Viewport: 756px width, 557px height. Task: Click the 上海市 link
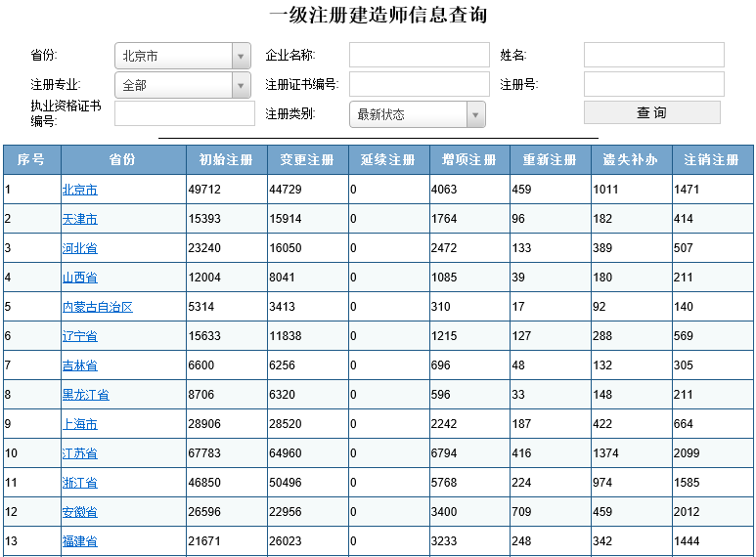[x=79, y=424]
